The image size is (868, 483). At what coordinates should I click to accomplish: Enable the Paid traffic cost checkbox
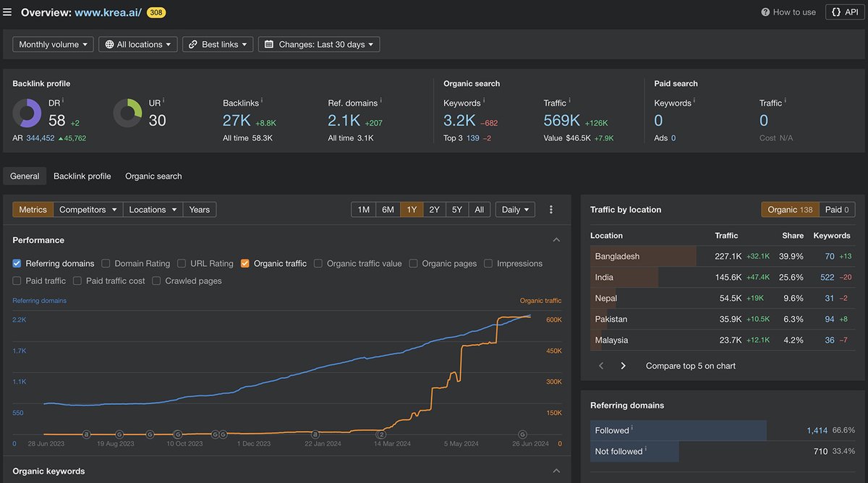tap(77, 281)
